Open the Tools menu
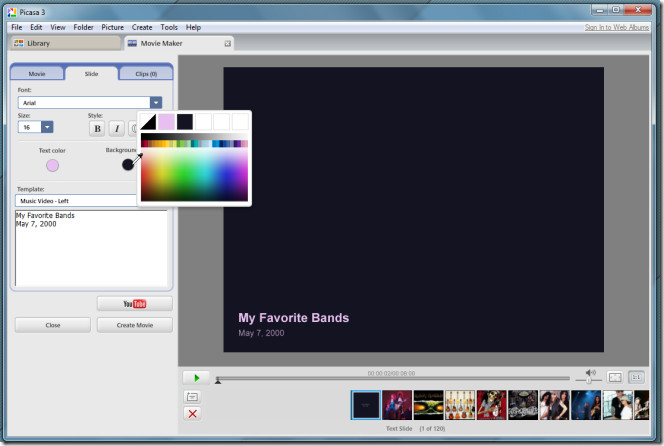Image resolution: width=664 pixels, height=446 pixels. point(169,27)
